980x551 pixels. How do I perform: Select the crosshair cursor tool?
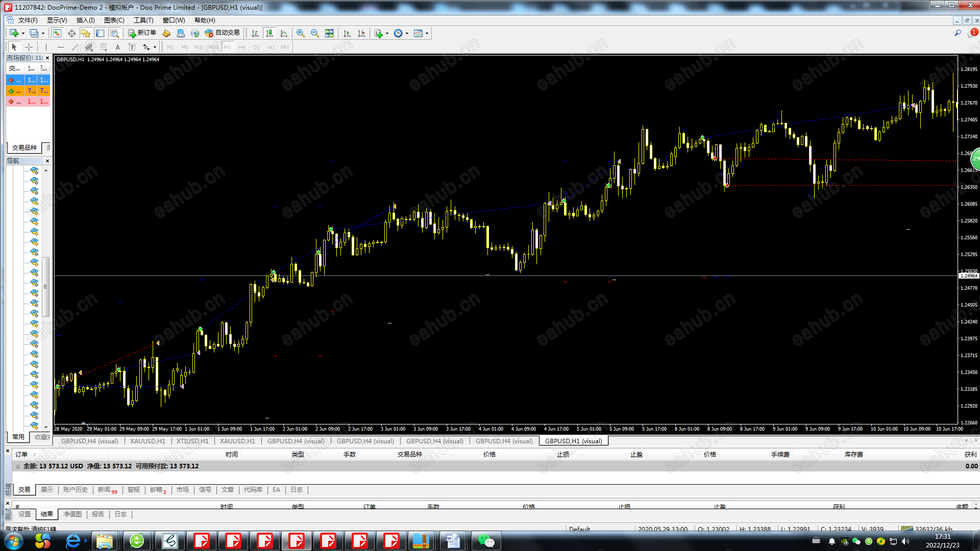[x=29, y=47]
